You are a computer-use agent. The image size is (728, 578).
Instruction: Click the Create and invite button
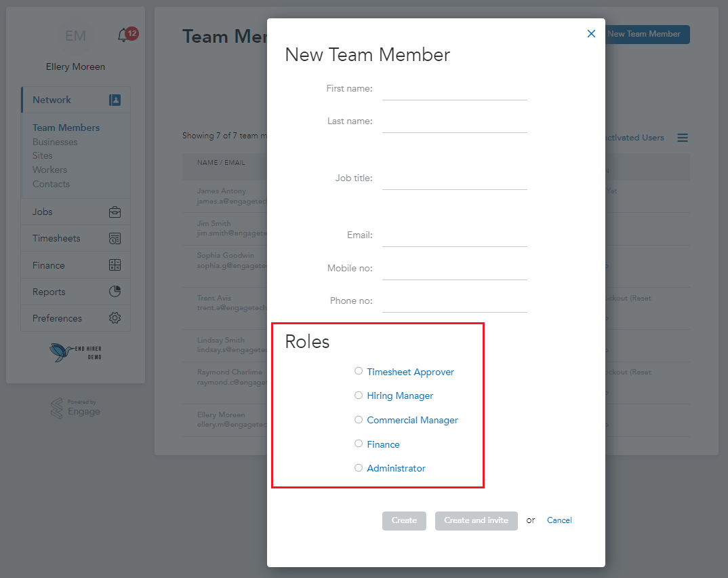coord(476,520)
